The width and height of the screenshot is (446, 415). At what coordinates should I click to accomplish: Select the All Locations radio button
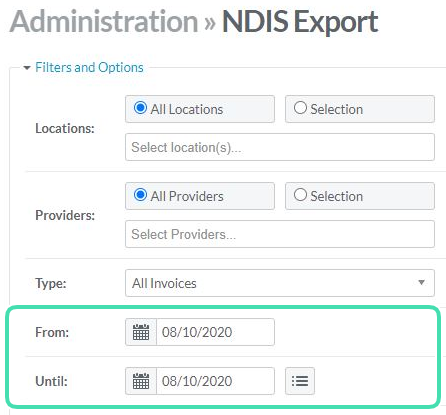[140, 108]
